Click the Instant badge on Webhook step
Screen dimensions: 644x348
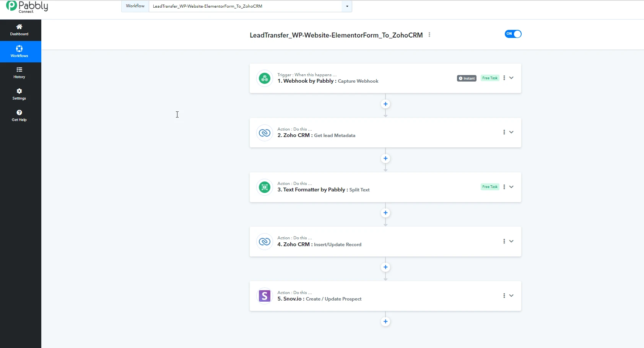(467, 78)
